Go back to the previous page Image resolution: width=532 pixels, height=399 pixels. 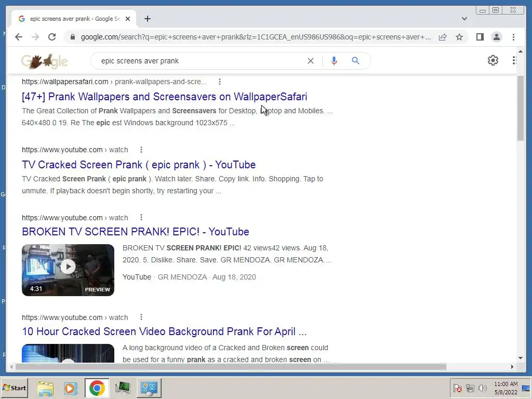19,37
